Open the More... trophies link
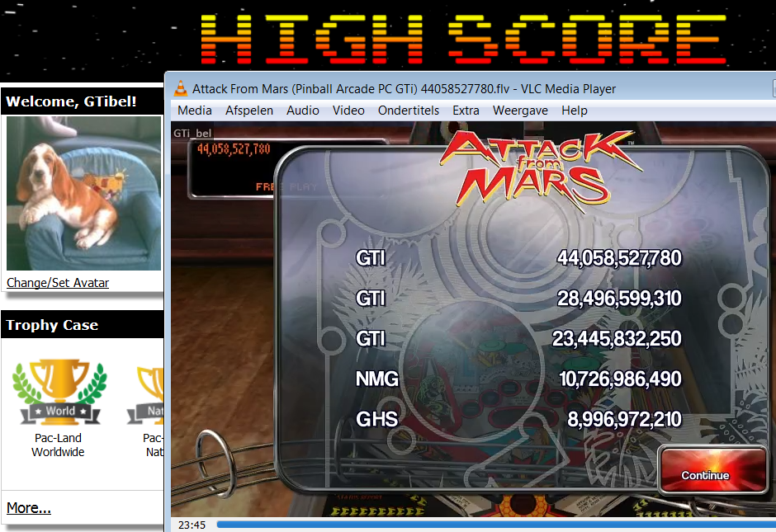The image size is (776, 532). 29,508
